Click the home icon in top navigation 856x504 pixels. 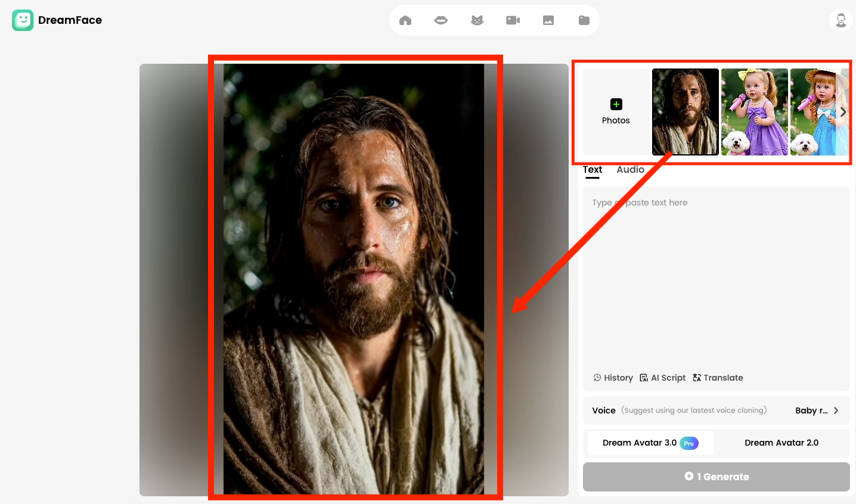tap(405, 20)
